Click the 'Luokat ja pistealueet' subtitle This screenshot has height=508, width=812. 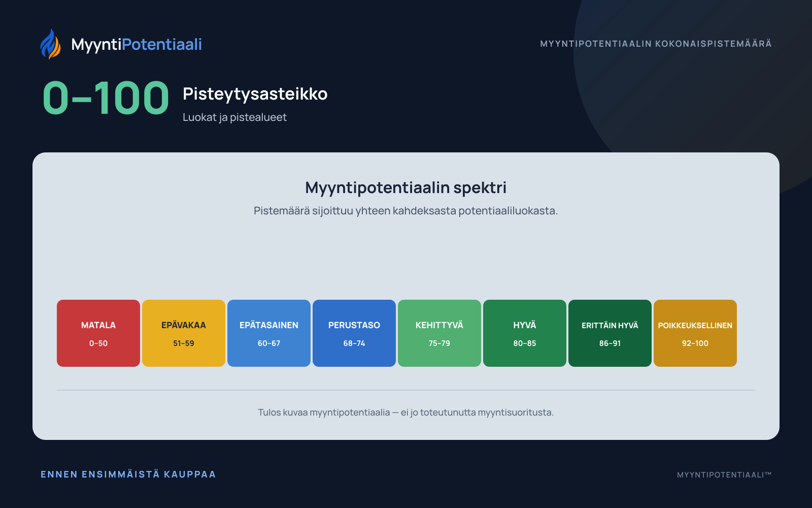[234, 117]
